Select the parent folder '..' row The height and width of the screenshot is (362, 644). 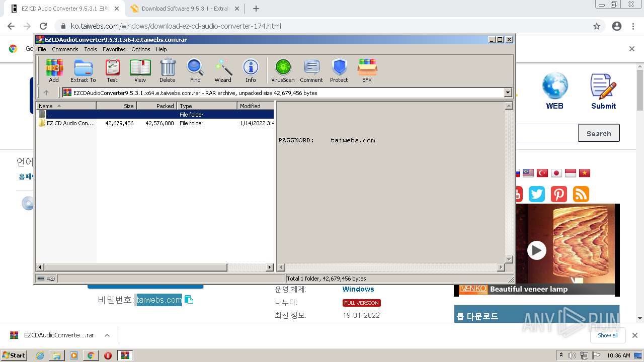pos(155,115)
